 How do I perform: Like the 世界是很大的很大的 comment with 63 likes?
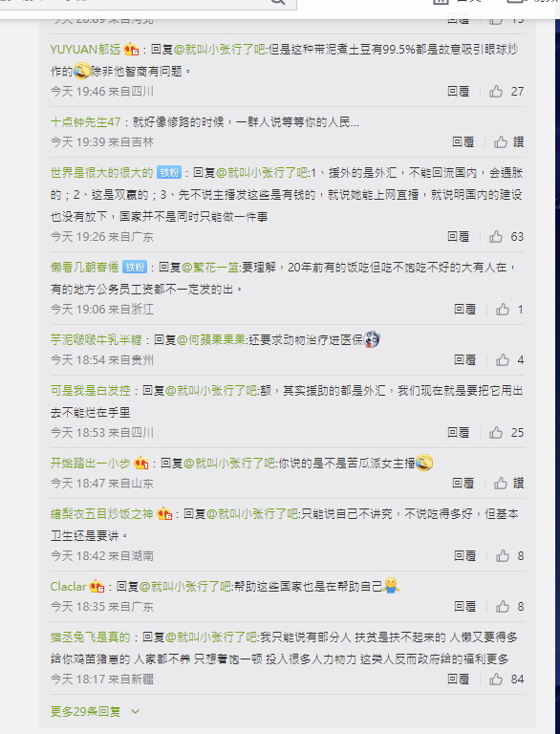tap(496, 237)
